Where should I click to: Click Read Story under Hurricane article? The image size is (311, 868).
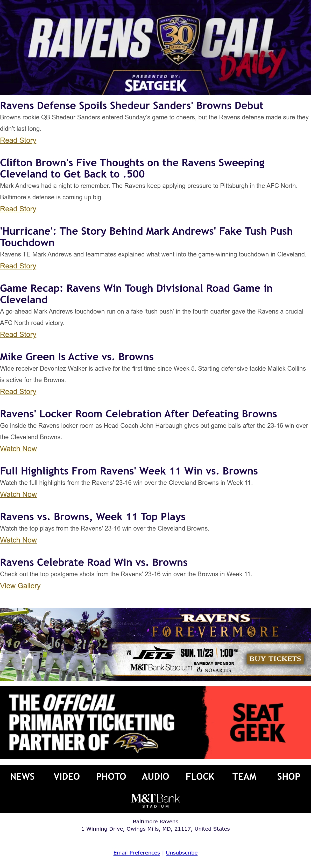coord(18,266)
